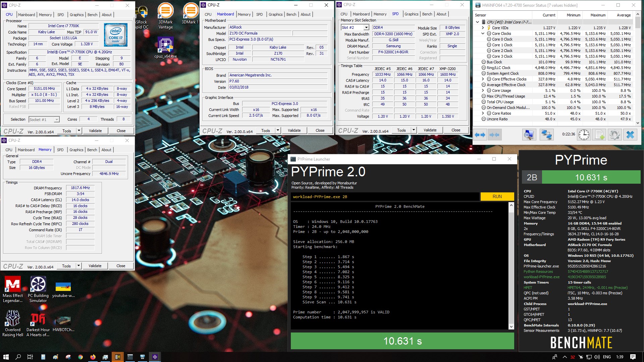Click Validate in the CPU-Z Memory window
Screen dimensions: 644x362
95,266
